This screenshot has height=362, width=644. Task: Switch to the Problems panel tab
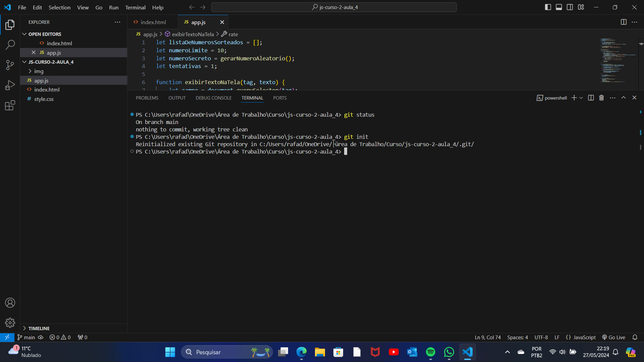tap(147, 98)
